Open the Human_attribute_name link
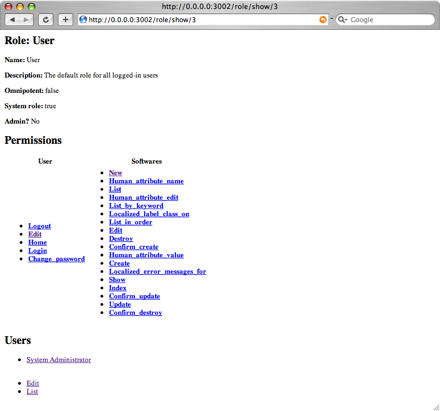The height and width of the screenshot is (411, 440). 146,181
